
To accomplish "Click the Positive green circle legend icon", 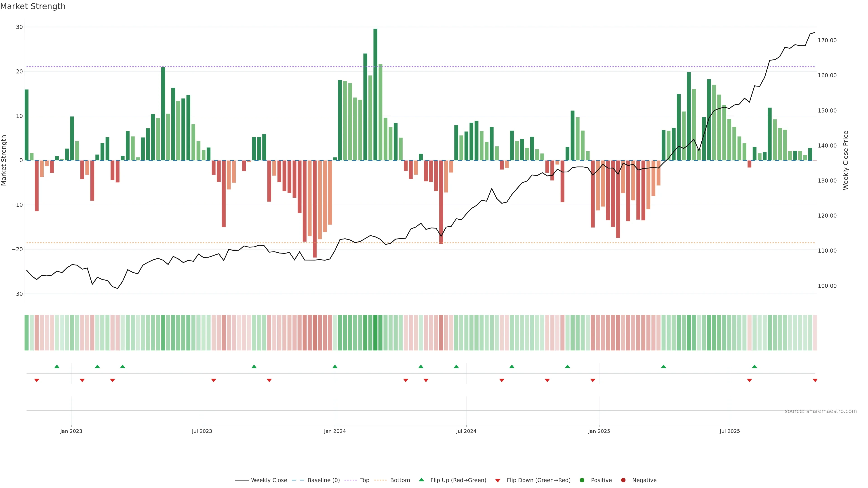I will (582, 480).
